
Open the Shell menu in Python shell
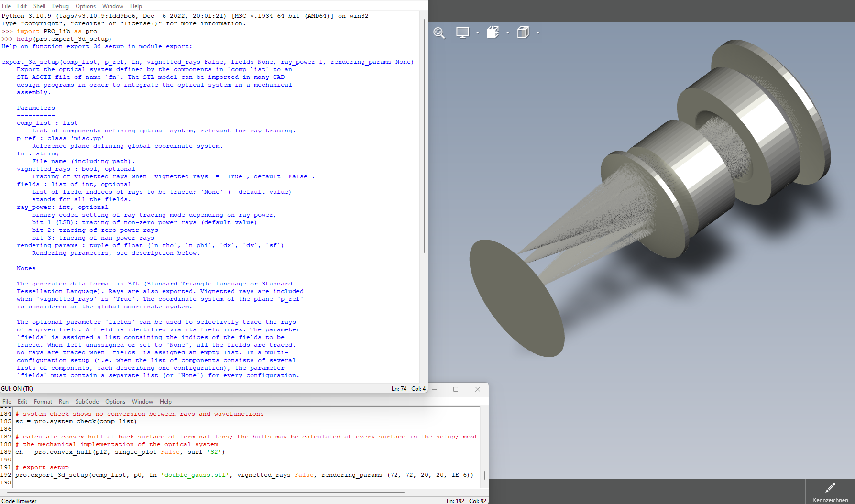click(39, 6)
